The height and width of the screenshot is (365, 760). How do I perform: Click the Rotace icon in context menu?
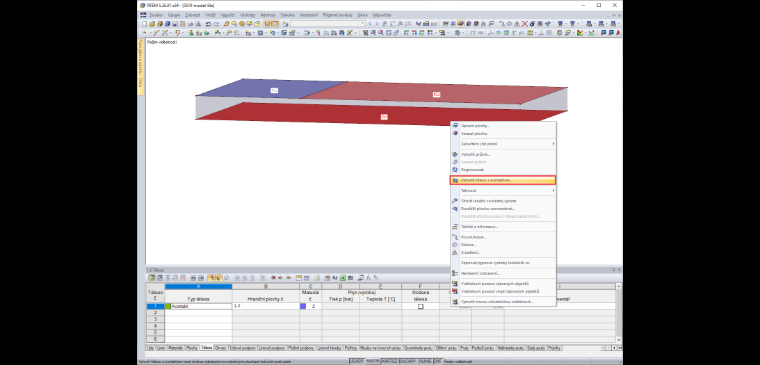(455, 245)
